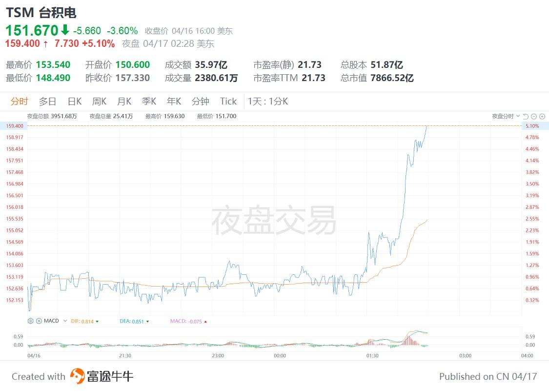
Task: Zoom out chart using minus circle icon
Action: pyautogui.click(x=533, y=116)
